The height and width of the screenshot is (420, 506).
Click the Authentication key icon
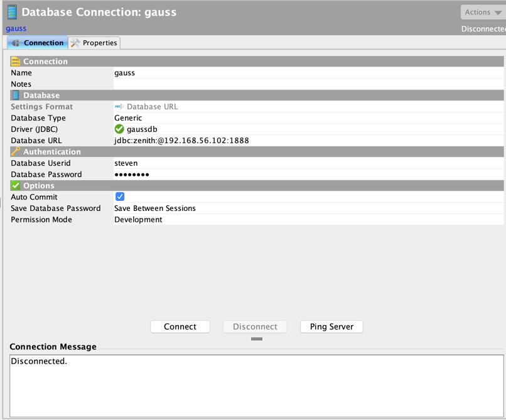click(16, 152)
